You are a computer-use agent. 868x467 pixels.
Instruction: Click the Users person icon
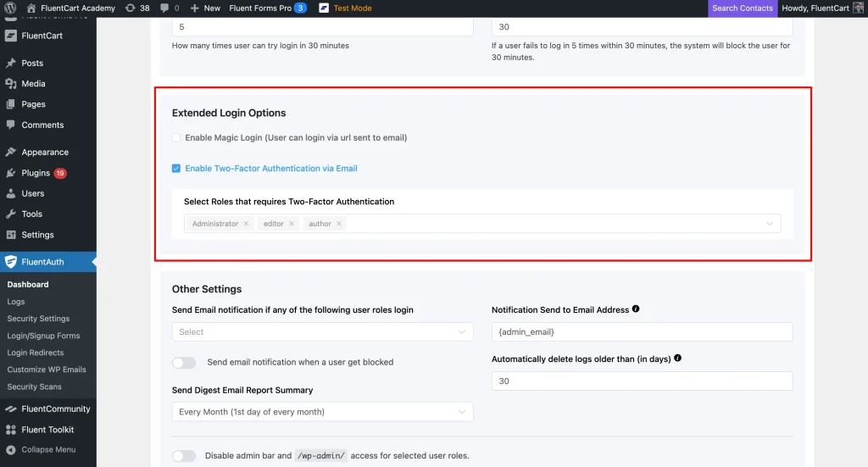pyautogui.click(x=10, y=193)
